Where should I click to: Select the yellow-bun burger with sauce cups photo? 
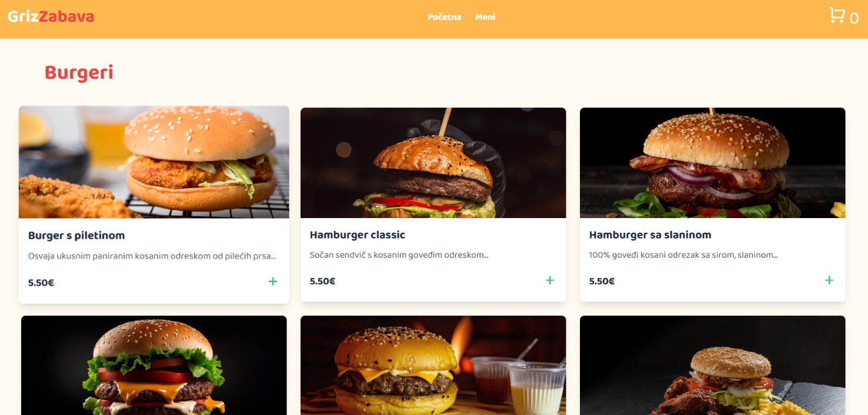point(433,366)
